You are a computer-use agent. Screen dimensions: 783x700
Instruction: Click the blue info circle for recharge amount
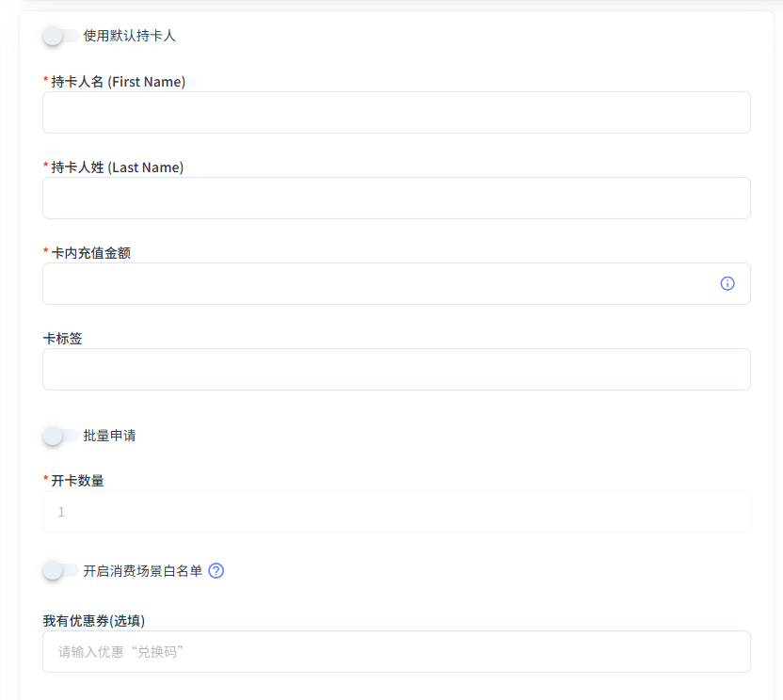(x=727, y=283)
